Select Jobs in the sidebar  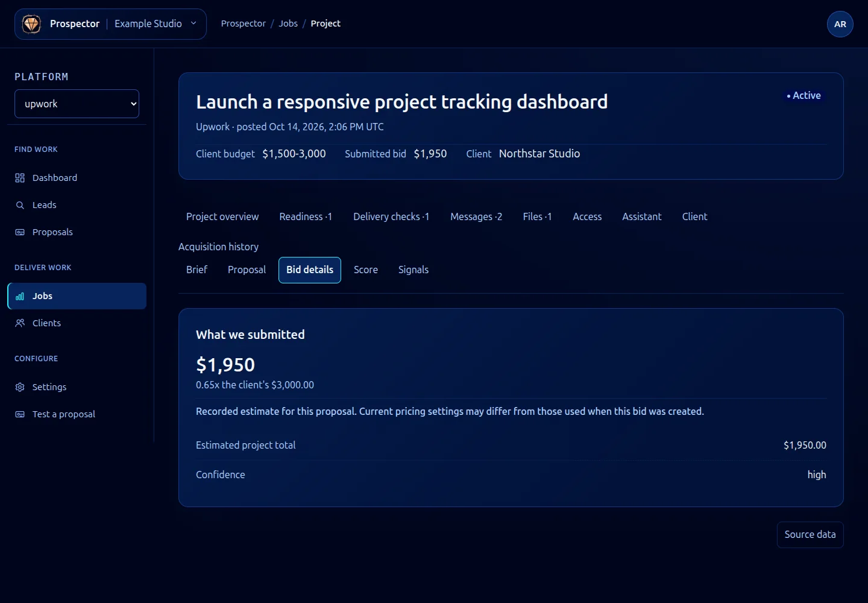[x=77, y=296]
